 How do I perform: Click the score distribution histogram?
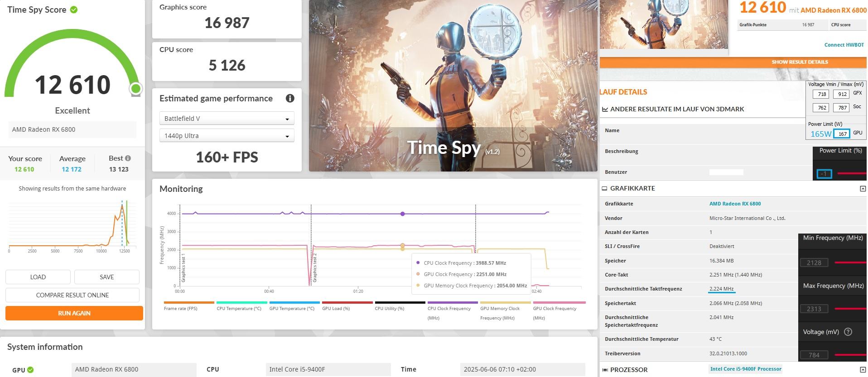pyautogui.click(x=72, y=225)
